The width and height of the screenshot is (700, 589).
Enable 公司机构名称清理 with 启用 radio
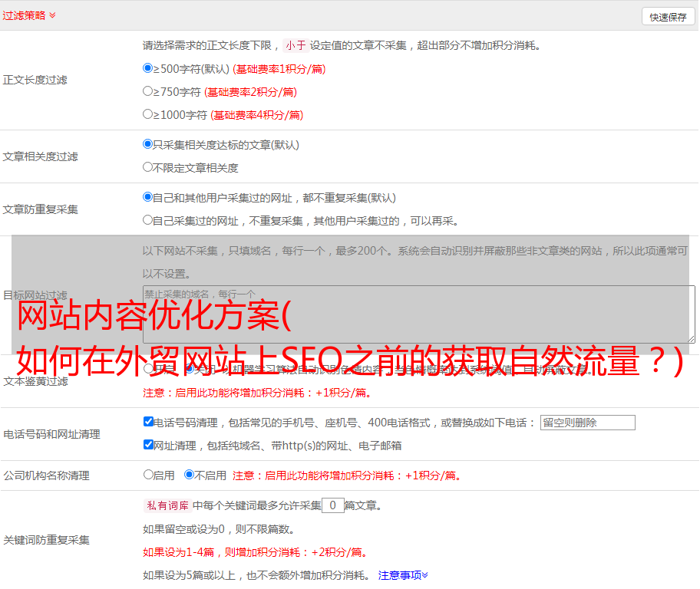click(x=148, y=475)
